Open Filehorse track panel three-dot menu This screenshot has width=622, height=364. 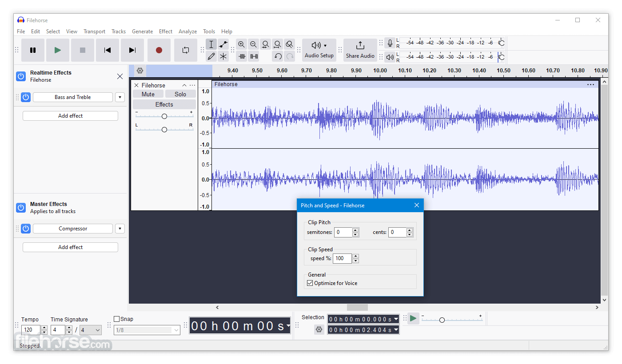pyautogui.click(x=192, y=85)
